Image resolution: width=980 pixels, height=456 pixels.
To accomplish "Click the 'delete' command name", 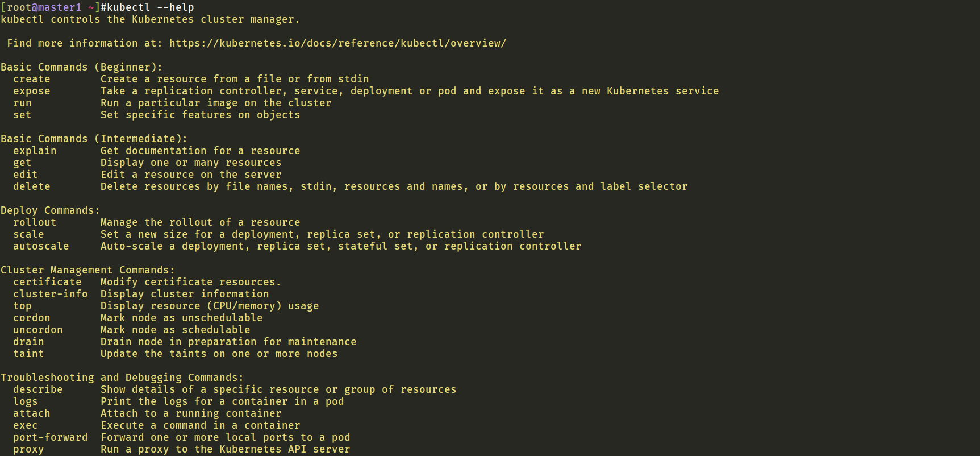I will (x=32, y=186).
